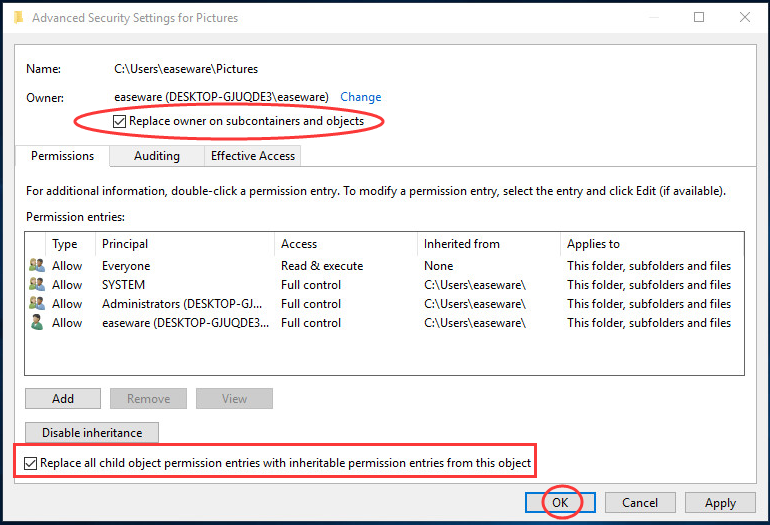
Task: Click the Change owner link
Action: (x=360, y=97)
